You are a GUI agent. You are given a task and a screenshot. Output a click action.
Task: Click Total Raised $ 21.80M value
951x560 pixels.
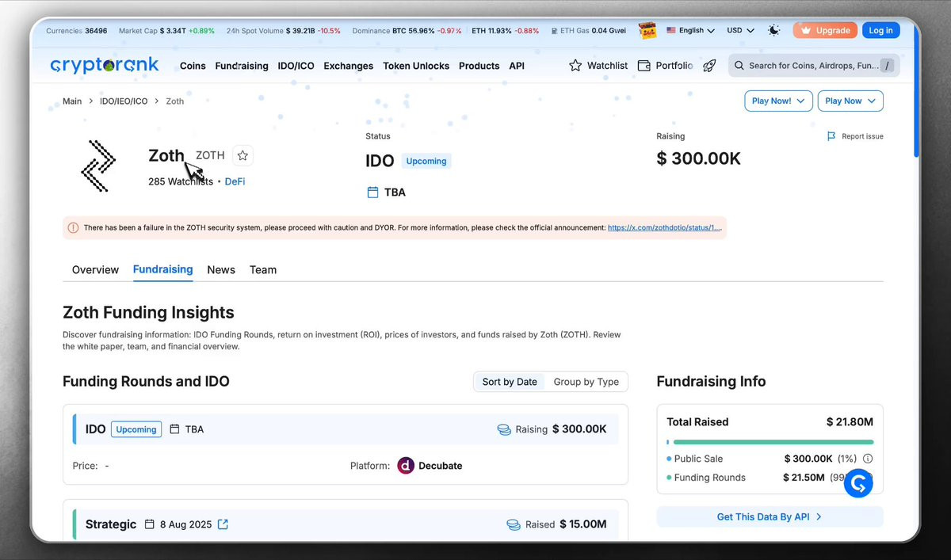[x=850, y=422]
